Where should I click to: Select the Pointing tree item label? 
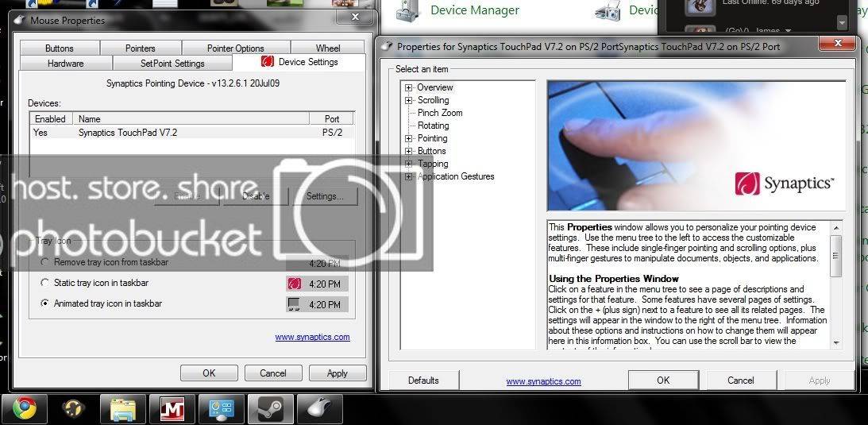click(x=432, y=138)
